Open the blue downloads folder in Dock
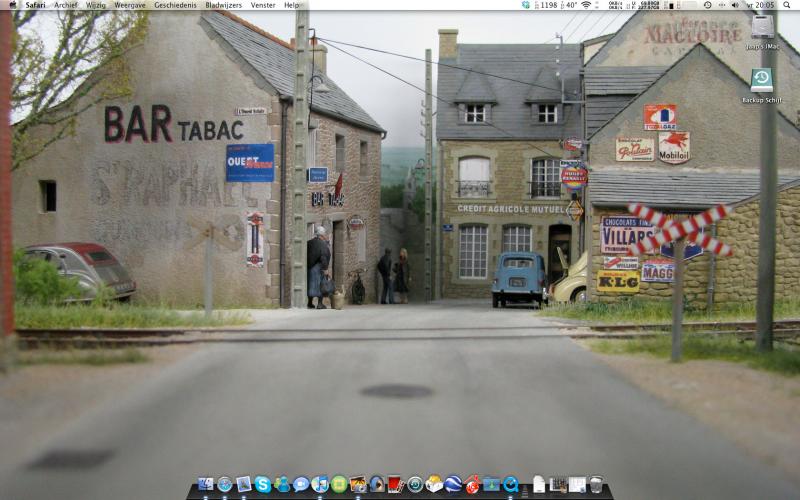This screenshot has width=800, height=500. tap(491, 484)
